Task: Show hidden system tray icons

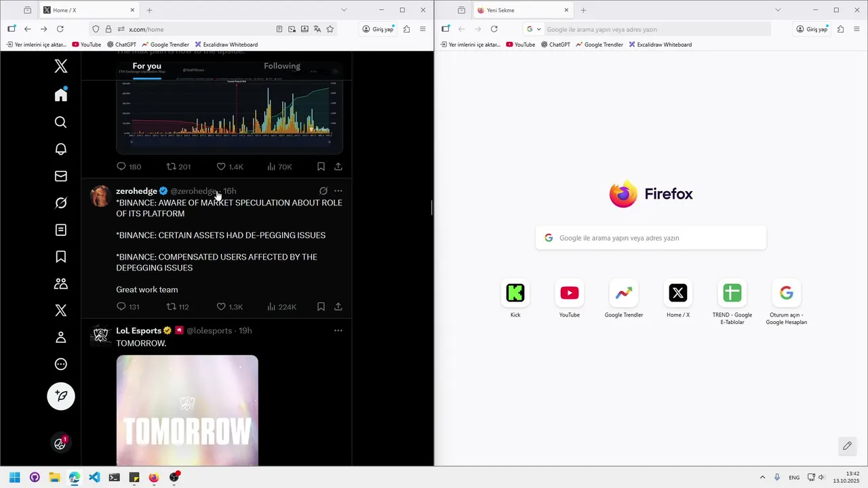Action: (x=762, y=477)
